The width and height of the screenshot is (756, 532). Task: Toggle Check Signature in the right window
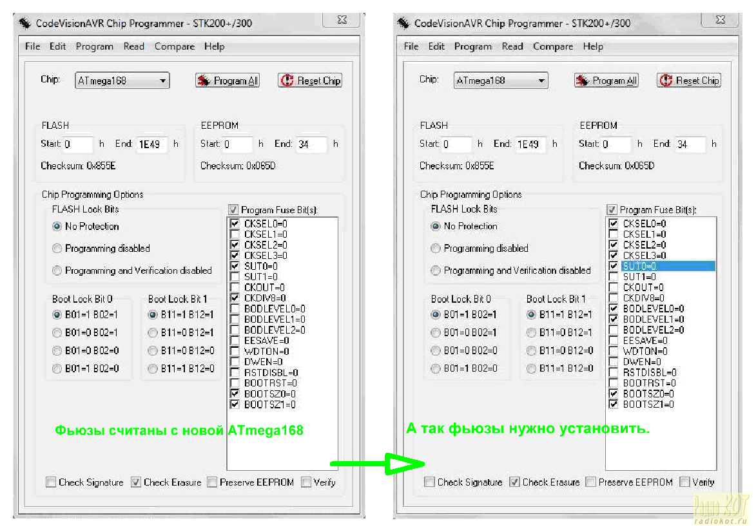click(429, 482)
